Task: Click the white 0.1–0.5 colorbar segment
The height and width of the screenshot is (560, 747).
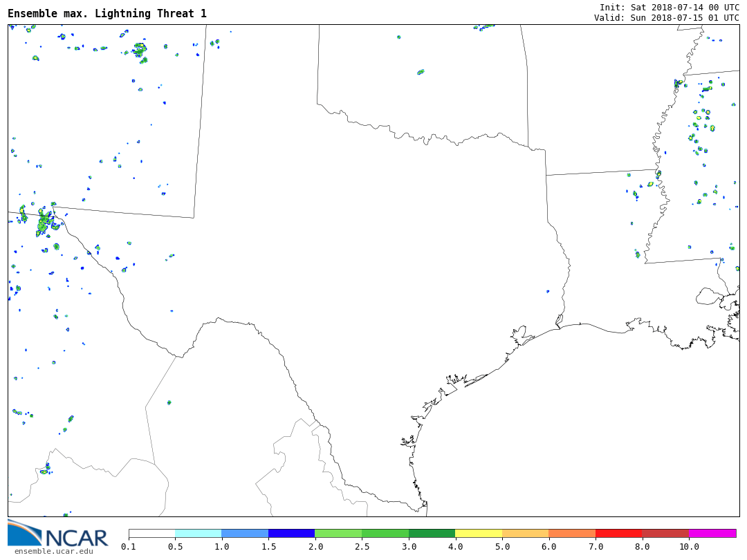Action: pos(152,534)
